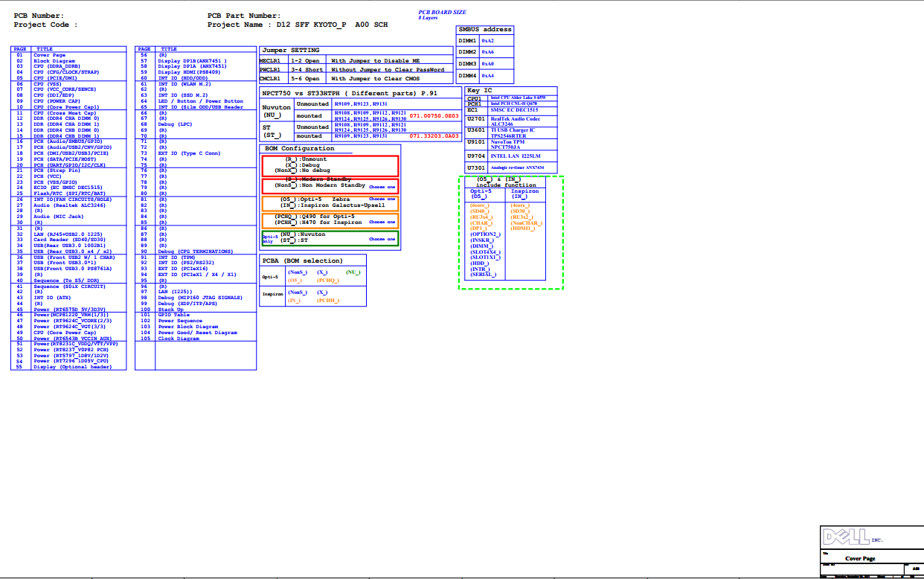Click the red part number 071.00750.0E03
This screenshot has height=579, width=924.
click(x=434, y=116)
